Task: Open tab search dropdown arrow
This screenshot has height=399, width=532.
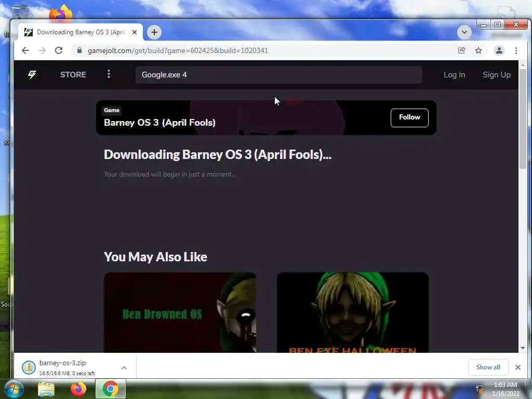Action: pos(464,32)
